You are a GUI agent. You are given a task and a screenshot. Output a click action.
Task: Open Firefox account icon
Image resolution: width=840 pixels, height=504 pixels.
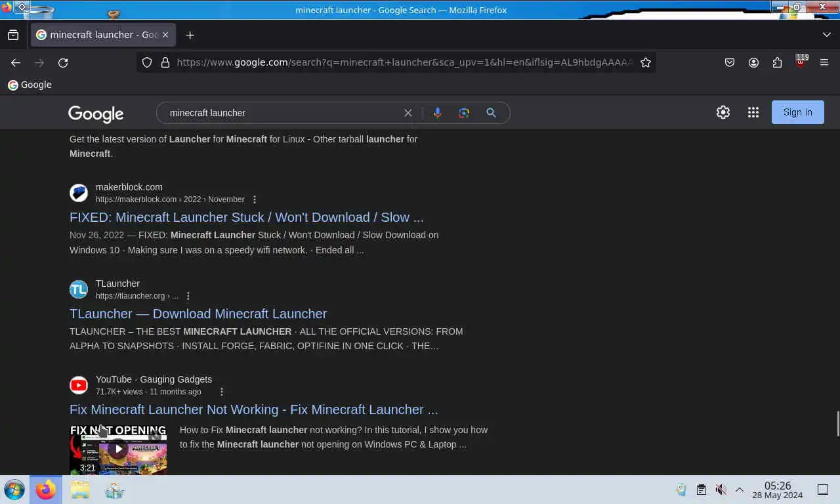(x=753, y=62)
